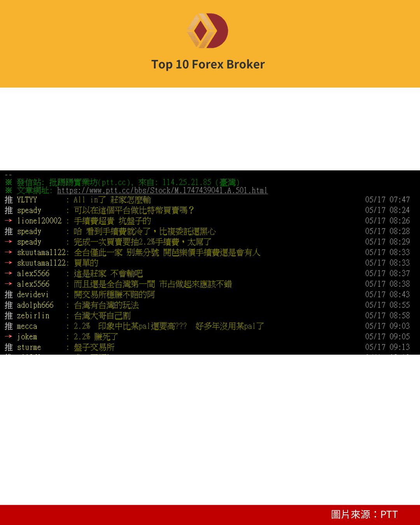Click the 圖片來源：PTT footer label
Screen dimensions: 420x525
[363, 514]
